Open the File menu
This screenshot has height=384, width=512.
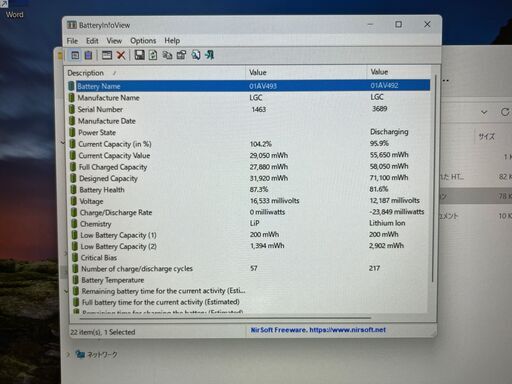tap(72, 41)
